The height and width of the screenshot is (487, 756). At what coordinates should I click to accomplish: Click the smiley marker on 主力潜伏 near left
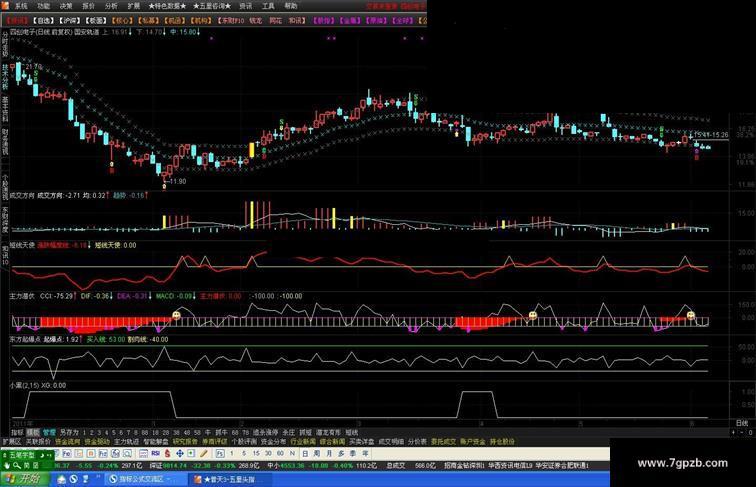click(x=176, y=315)
